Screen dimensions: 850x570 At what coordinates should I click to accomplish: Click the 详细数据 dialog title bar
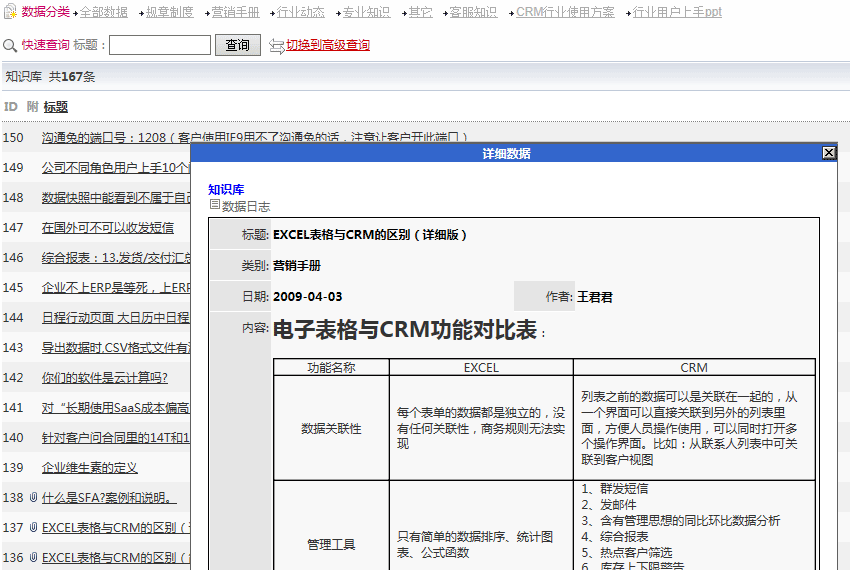pos(506,153)
